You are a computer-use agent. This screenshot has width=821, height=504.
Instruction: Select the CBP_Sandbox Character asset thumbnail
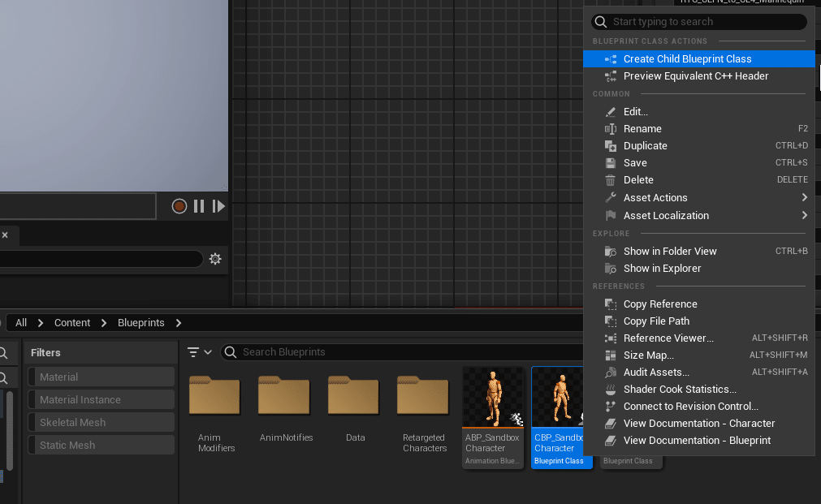[x=561, y=397]
